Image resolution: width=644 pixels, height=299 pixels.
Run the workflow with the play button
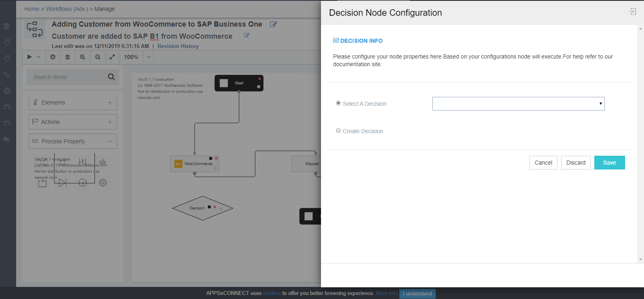[29, 57]
